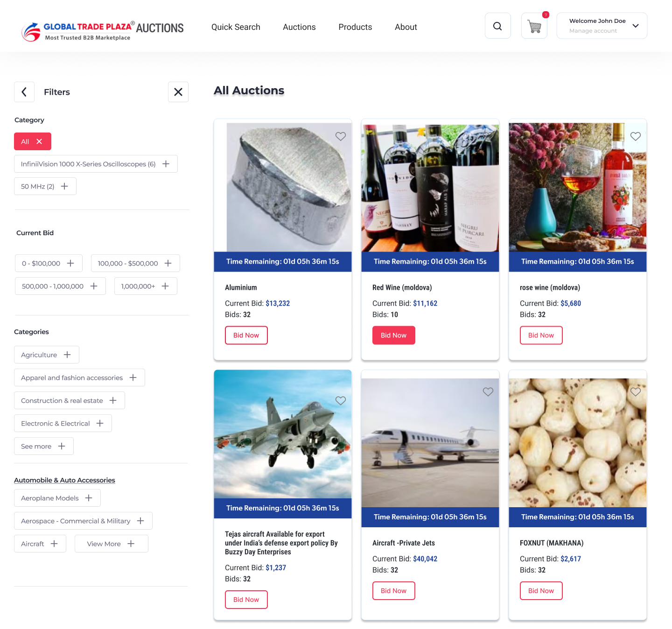Screen dimensions: 672x629
Task: Click the FOXNUT (MAKHANA) title
Action: [552, 543]
